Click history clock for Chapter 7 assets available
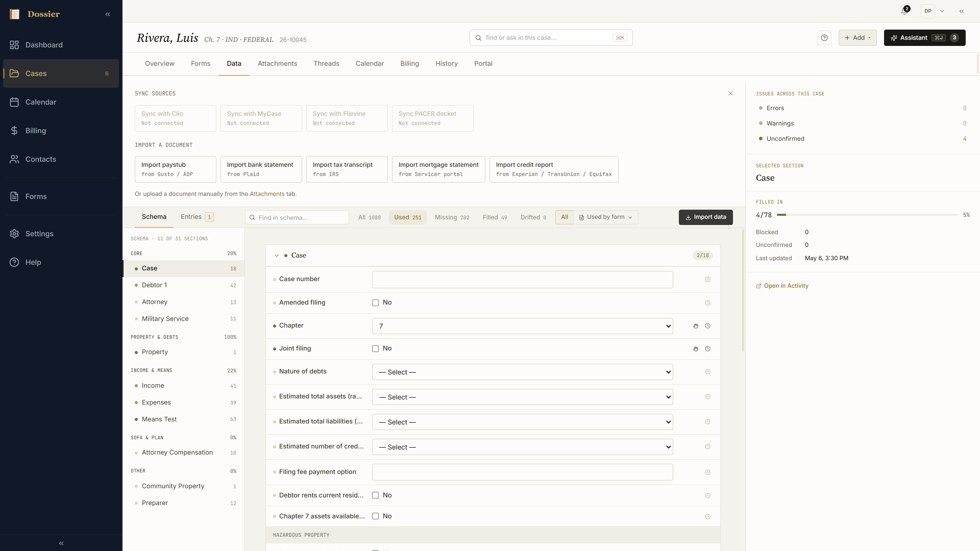The width and height of the screenshot is (980, 551). [708, 516]
